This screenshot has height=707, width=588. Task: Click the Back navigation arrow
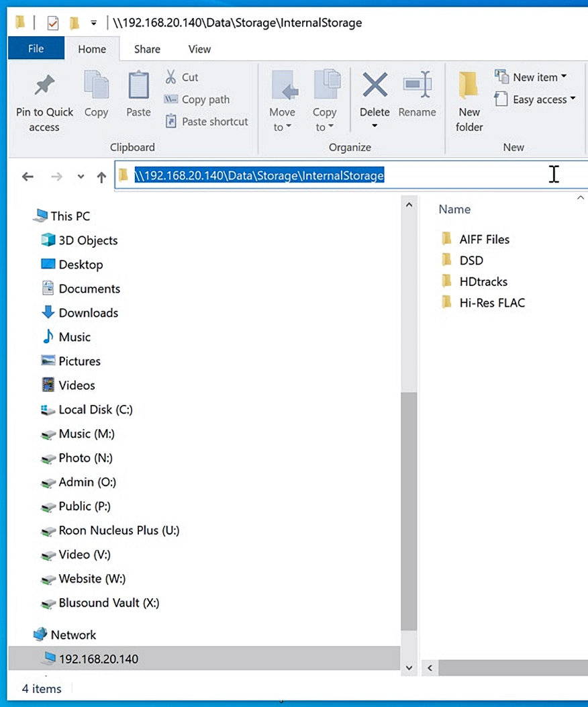coord(28,177)
